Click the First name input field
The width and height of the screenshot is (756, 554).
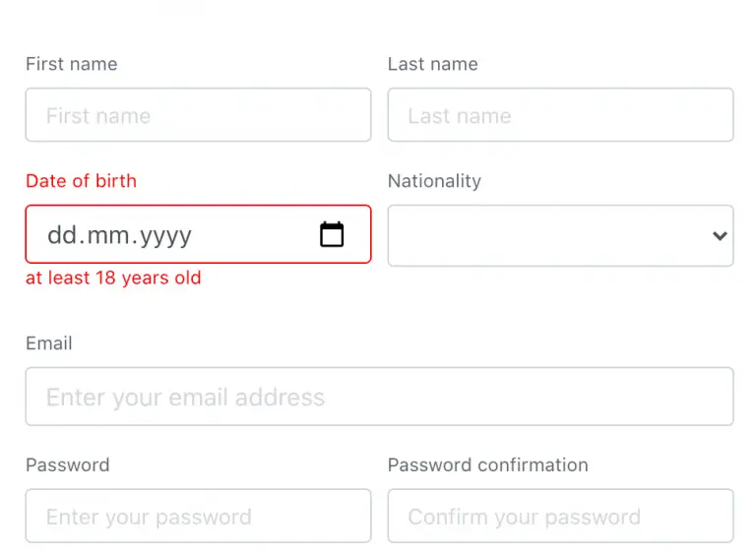coord(198,115)
